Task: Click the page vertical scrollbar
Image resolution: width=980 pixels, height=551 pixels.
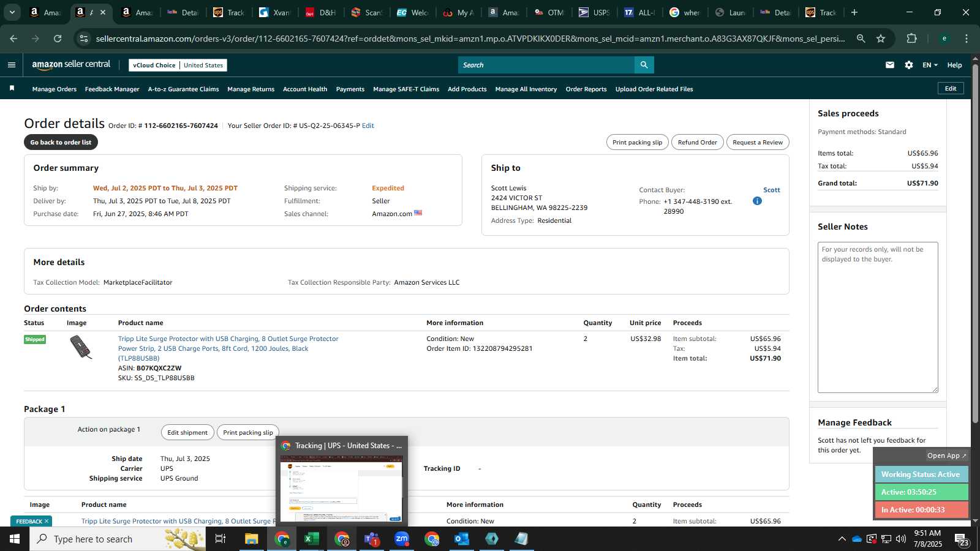Action: (x=975, y=242)
